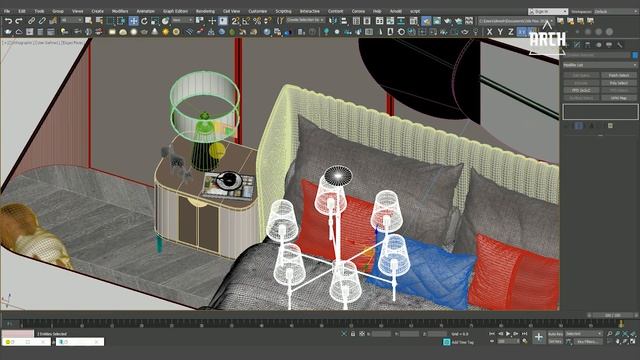Click the FFD 2x2x2 modifier button
This screenshot has width=640, height=360.
tap(581, 90)
